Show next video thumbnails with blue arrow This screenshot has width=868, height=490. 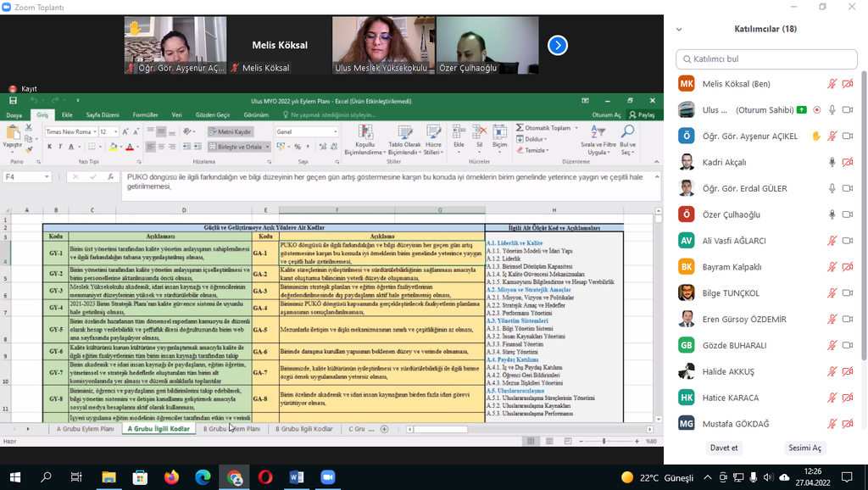click(557, 45)
